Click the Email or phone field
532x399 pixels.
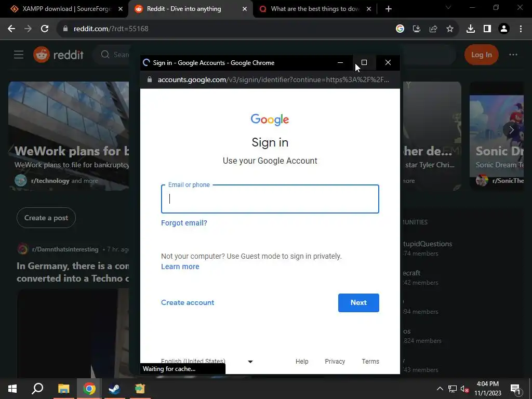[x=270, y=199]
